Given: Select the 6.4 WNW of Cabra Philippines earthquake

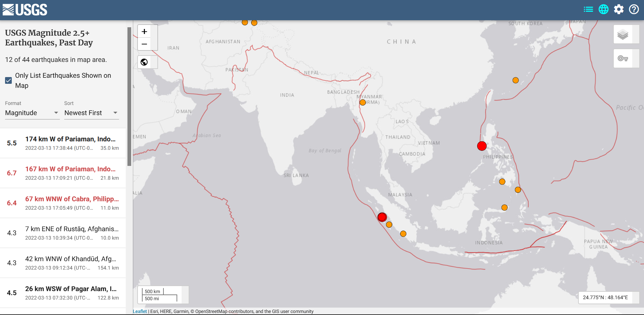Looking at the screenshot, I should (63, 203).
